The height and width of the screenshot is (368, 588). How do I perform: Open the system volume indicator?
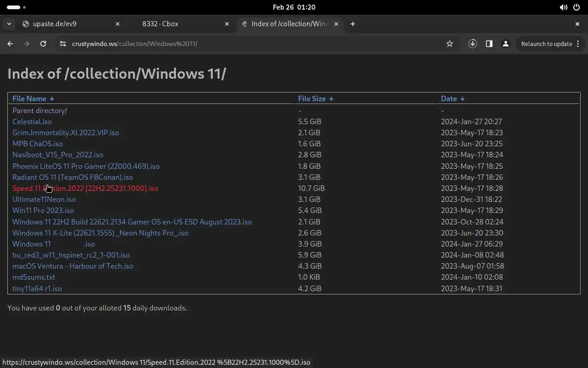coord(563,7)
